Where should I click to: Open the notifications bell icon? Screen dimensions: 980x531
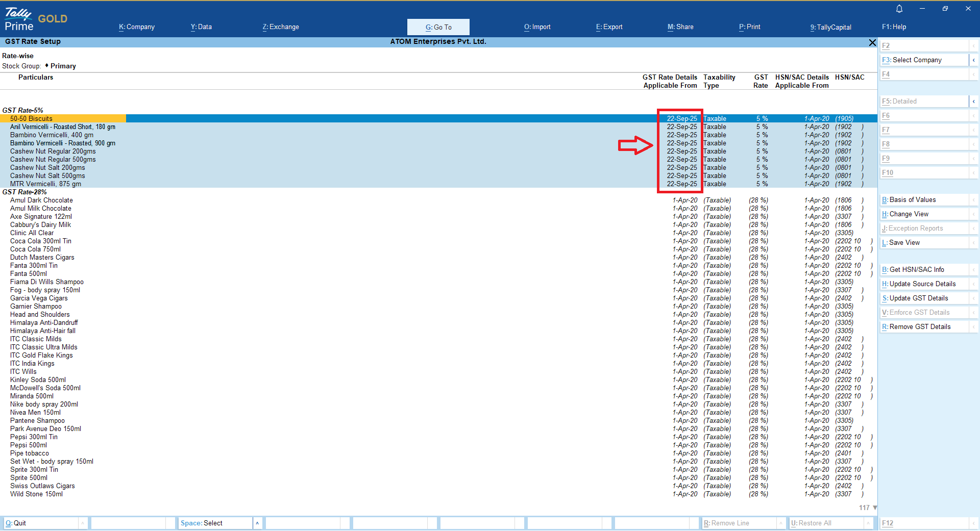click(x=899, y=9)
